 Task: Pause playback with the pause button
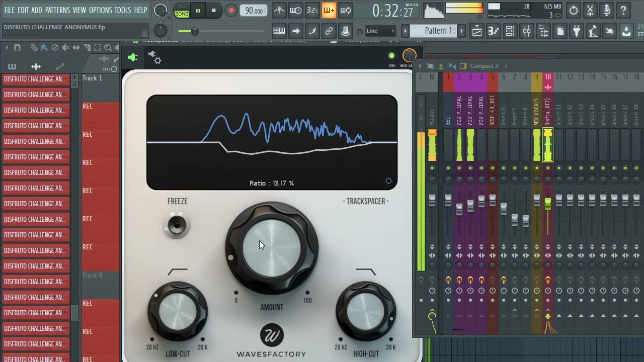coord(198,11)
